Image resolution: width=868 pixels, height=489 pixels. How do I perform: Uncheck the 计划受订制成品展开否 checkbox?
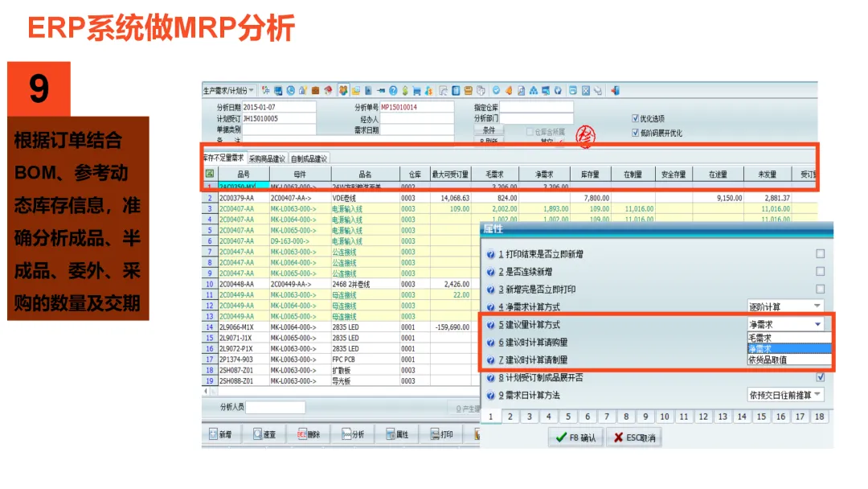coord(820,377)
